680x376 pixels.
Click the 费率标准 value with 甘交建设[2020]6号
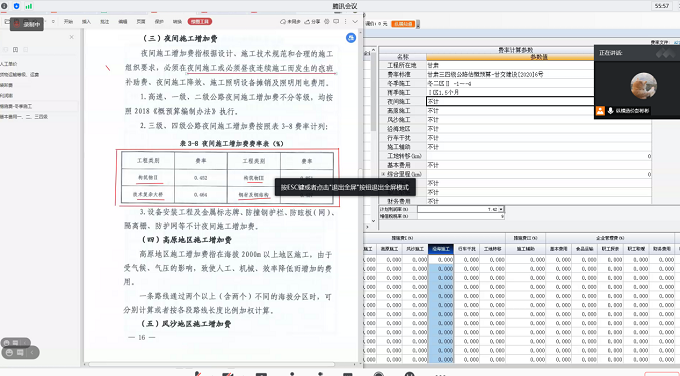point(510,74)
